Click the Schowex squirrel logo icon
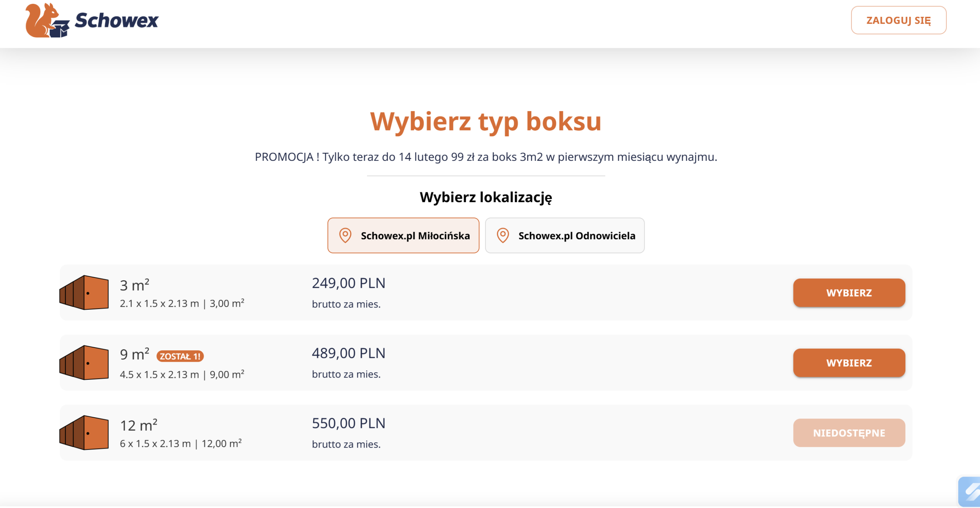Image resolution: width=980 pixels, height=508 pixels. [x=47, y=20]
